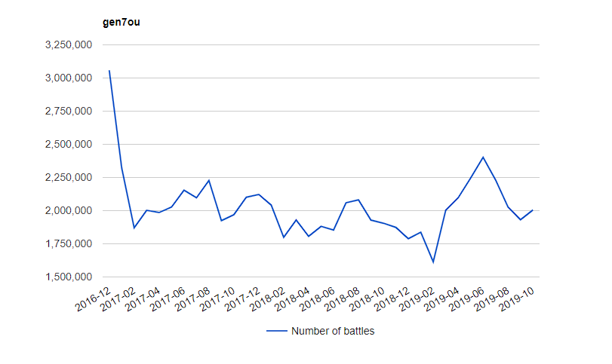Click the 2,250,000 y-axis label
612x364 pixels.
tap(69, 178)
